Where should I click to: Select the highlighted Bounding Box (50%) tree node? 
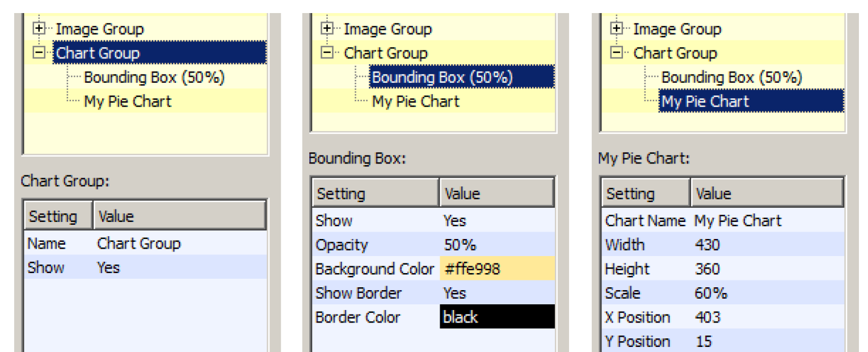pyautogui.click(x=461, y=77)
